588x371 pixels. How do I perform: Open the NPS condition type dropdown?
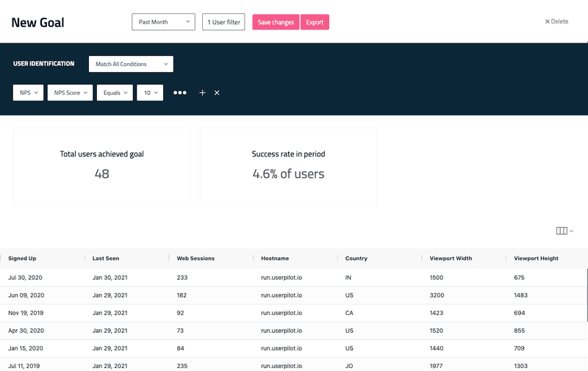[x=28, y=93]
